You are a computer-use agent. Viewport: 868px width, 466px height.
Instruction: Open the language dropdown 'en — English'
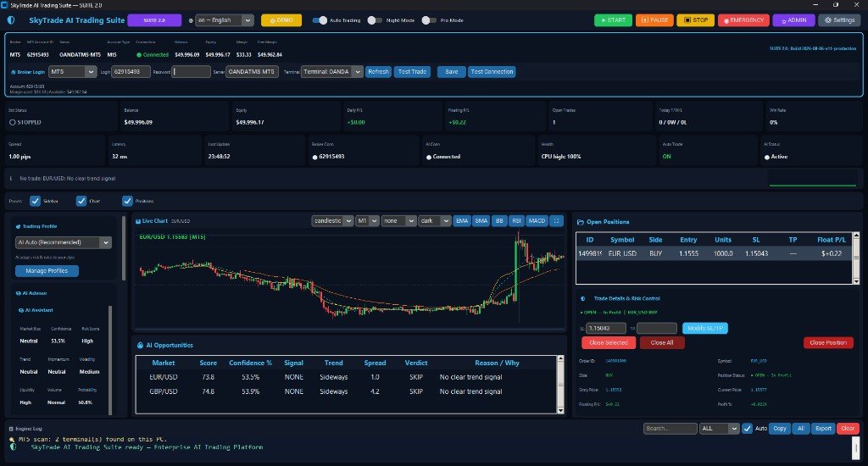click(224, 20)
